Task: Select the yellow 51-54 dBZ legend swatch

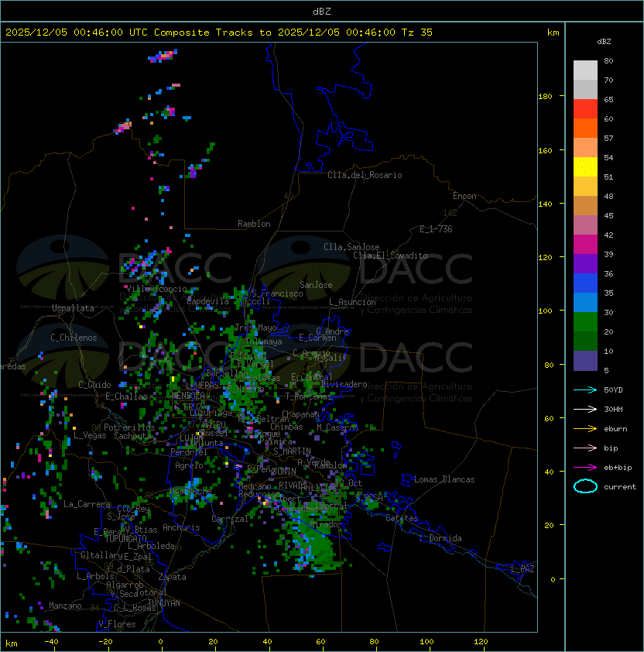Action: pyautogui.click(x=585, y=167)
